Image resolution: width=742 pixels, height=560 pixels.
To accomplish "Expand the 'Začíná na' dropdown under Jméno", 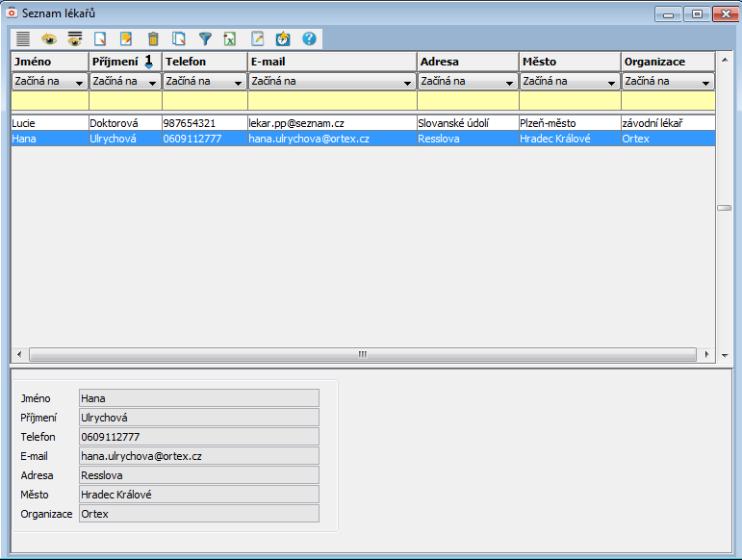I will tap(49, 82).
